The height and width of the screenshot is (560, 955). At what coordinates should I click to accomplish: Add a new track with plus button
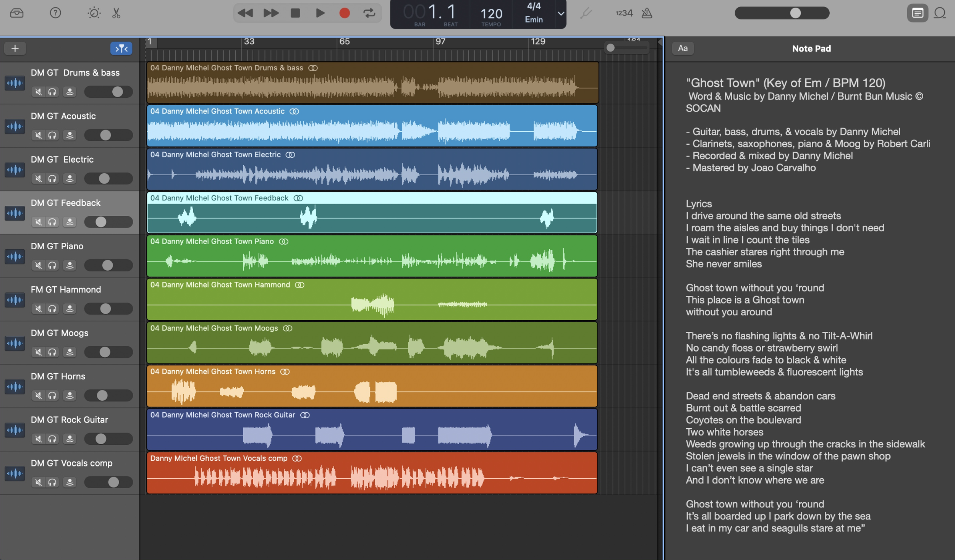(x=15, y=48)
